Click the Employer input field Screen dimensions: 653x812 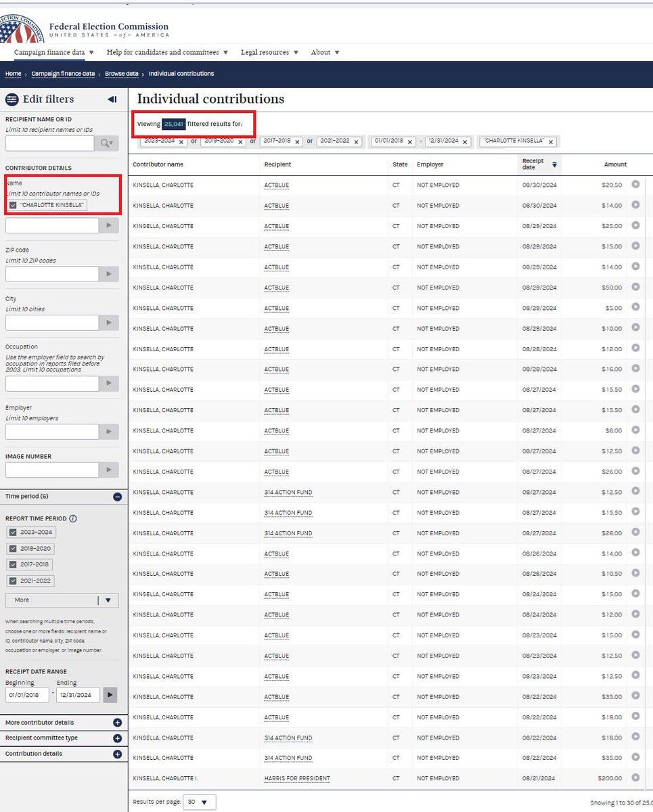52,432
